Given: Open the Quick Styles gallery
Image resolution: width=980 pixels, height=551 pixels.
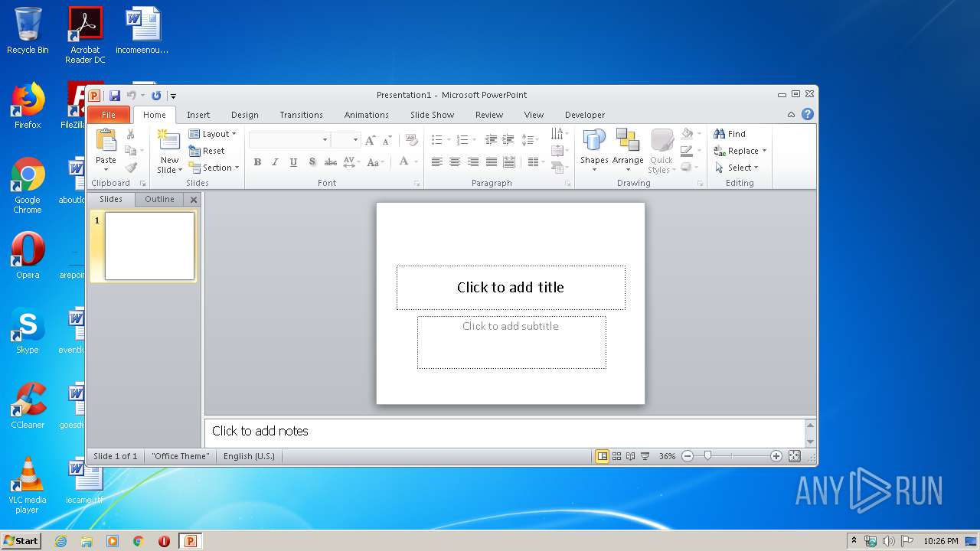Looking at the screenshot, I should [x=661, y=151].
